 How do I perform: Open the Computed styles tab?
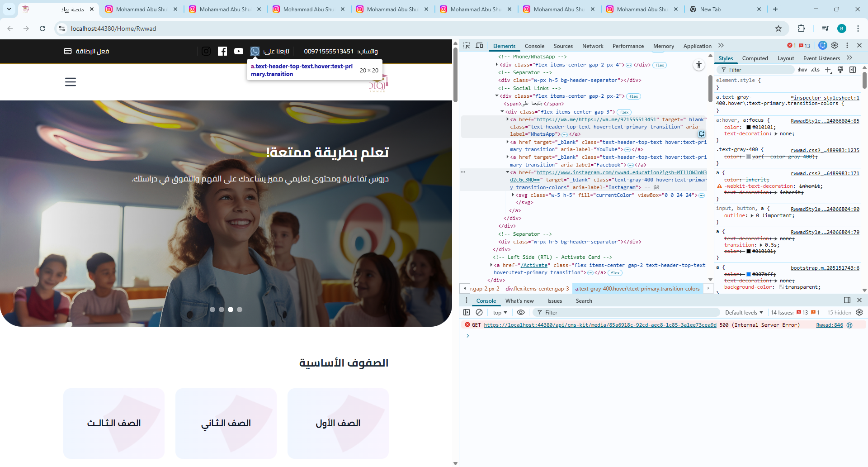(x=755, y=58)
